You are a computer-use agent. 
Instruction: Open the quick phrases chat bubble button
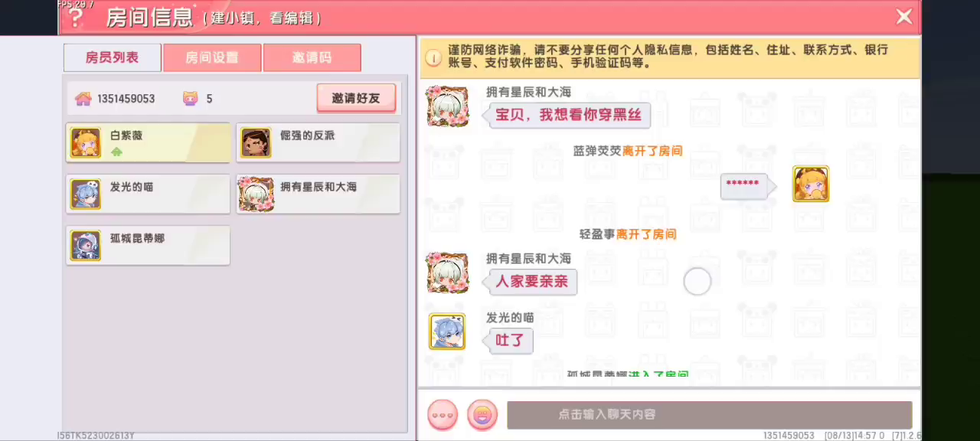tap(443, 415)
